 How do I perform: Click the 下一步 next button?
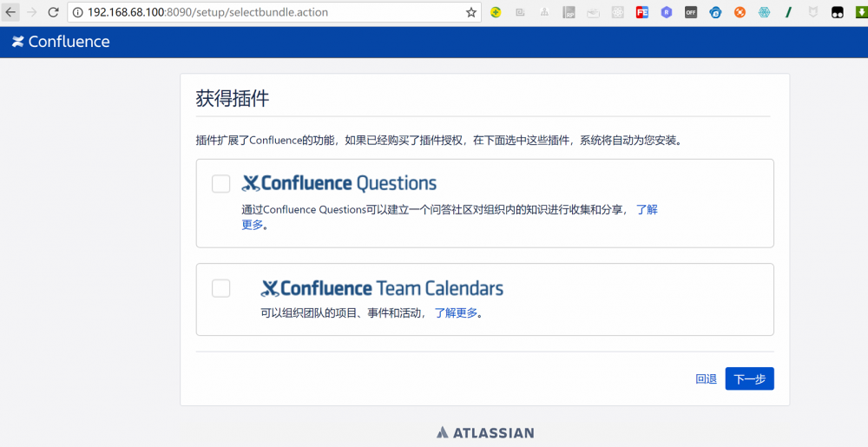750,379
